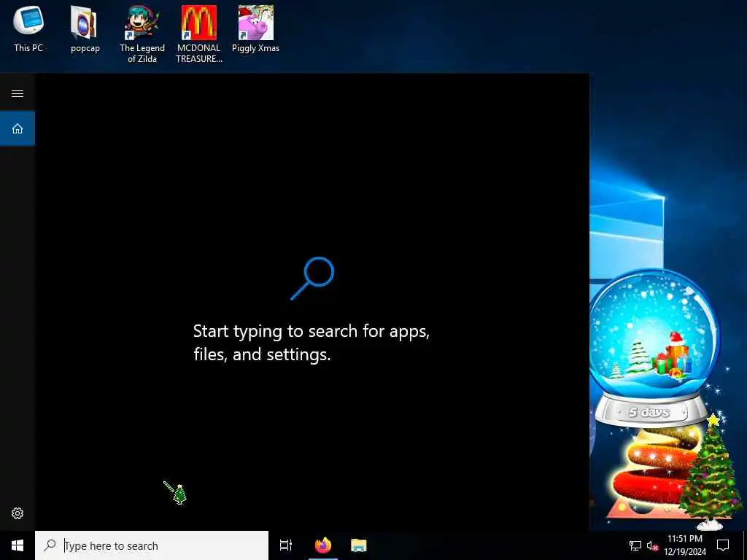Image resolution: width=747 pixels, height=560 pixels.
Task: Click the muted volume tray icon
Action: click(652, 545)
